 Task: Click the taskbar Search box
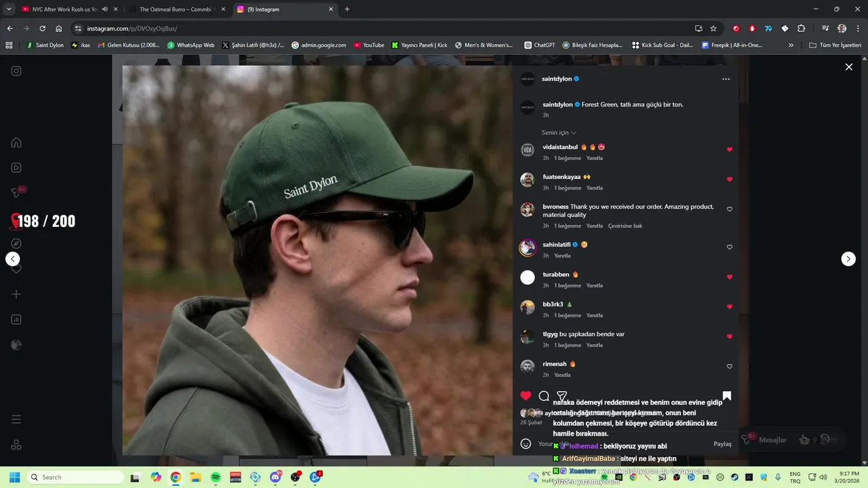pos(75,477)
